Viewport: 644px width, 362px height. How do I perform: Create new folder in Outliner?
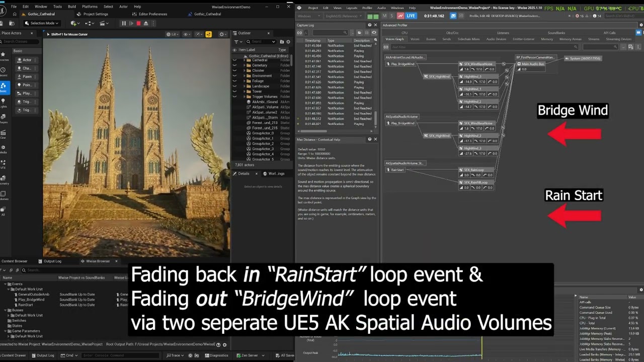281,42
